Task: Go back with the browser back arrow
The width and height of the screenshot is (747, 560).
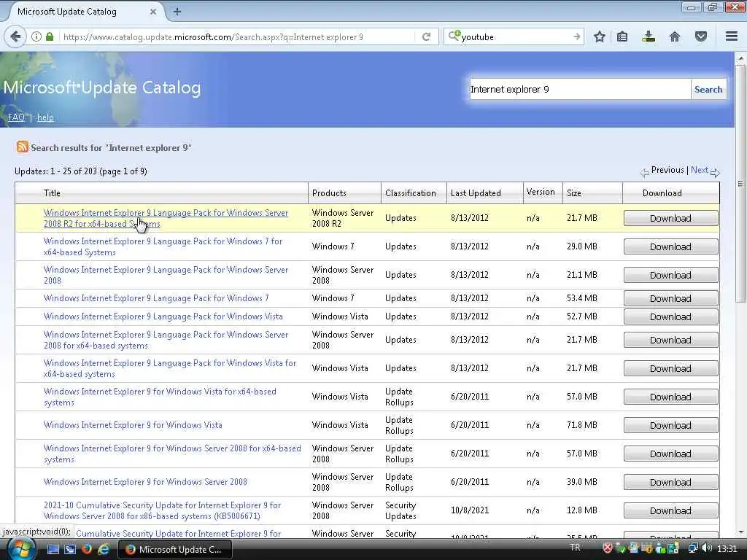Action: click(15, 36)
